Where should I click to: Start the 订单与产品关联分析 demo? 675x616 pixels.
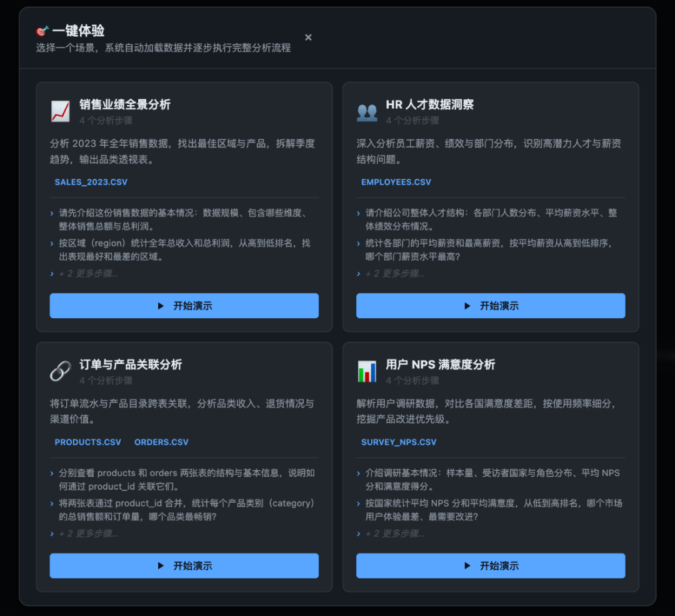184,565
